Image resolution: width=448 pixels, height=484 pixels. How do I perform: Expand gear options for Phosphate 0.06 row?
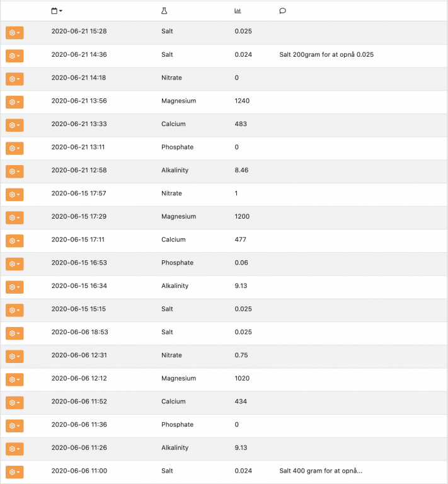pos(14,264)
